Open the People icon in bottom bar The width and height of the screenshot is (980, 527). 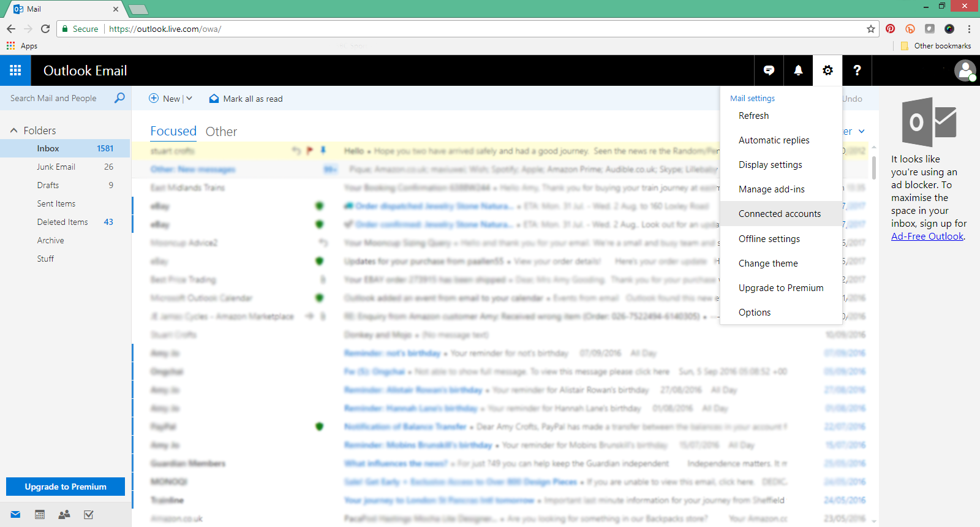pyautogui.click(x=64, y=515)
